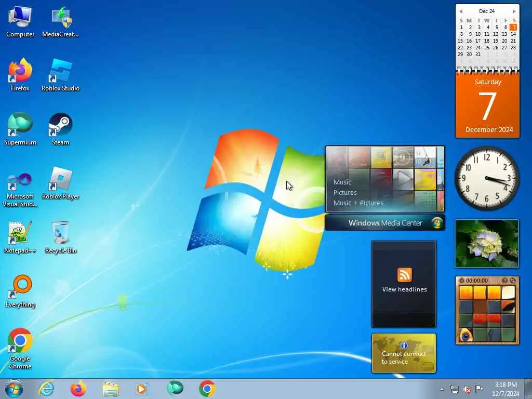
Task: Select the Roblox Player desktop shortcut
Action: (60, 183)
